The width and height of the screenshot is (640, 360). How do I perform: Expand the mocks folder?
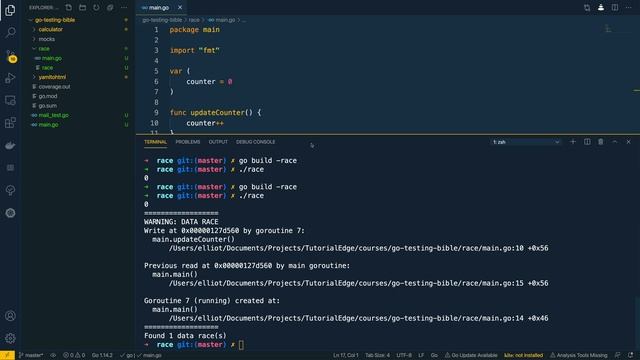[x=47, y=39]
